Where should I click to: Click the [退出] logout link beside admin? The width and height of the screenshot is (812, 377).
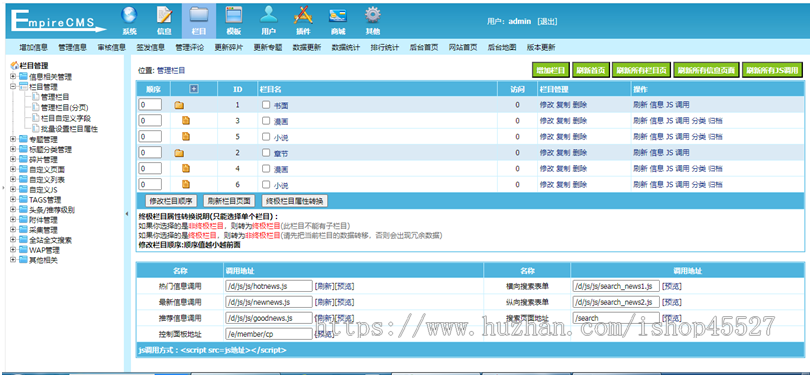(x=547, y=22)
